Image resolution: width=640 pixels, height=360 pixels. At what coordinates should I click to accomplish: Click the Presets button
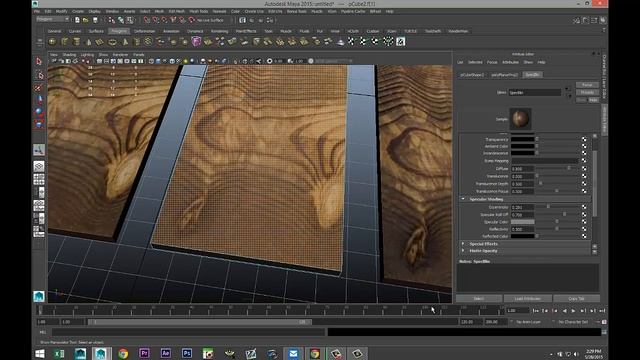point(587,92)
